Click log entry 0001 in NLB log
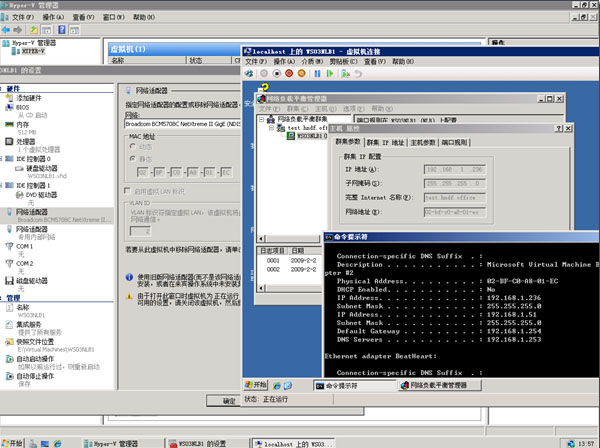Screen dimensions: 600x448 tap(273, 261)
